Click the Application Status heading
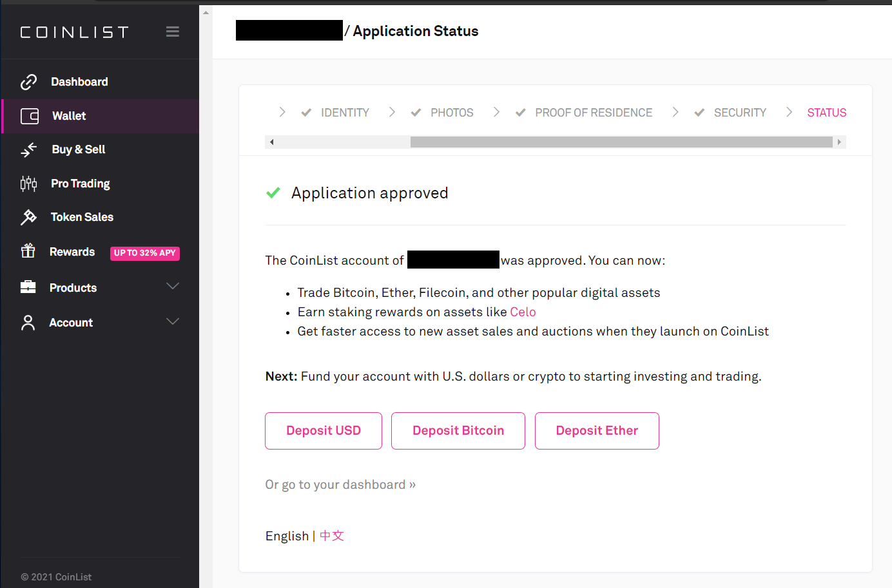The image size is (892, 588). 416,31
